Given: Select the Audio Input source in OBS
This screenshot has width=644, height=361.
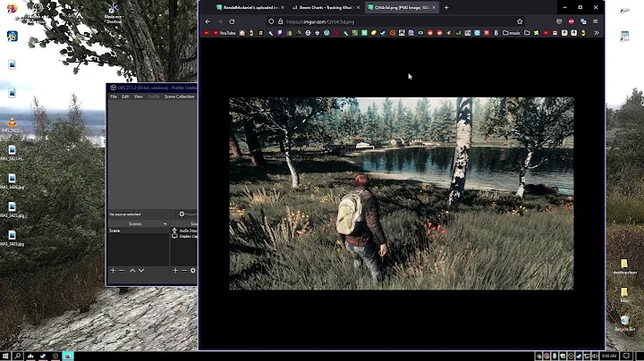Looking at the screenshot, I should click(x=184, y=231).
